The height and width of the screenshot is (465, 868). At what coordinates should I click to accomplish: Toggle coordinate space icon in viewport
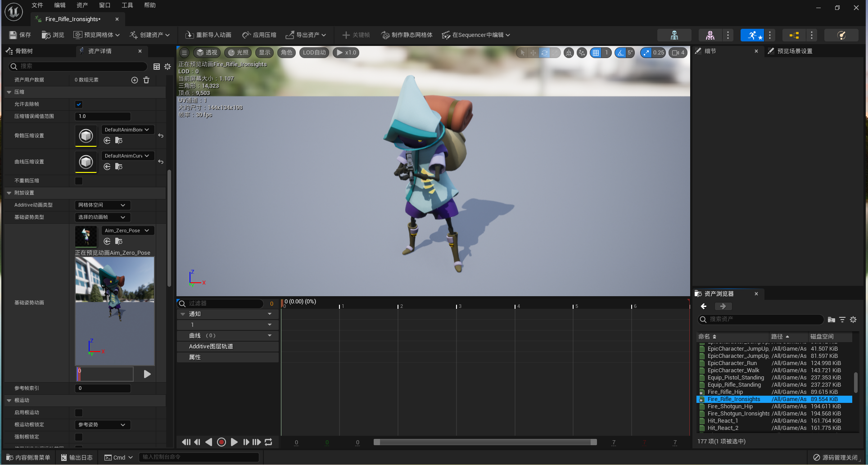point(569,53)
